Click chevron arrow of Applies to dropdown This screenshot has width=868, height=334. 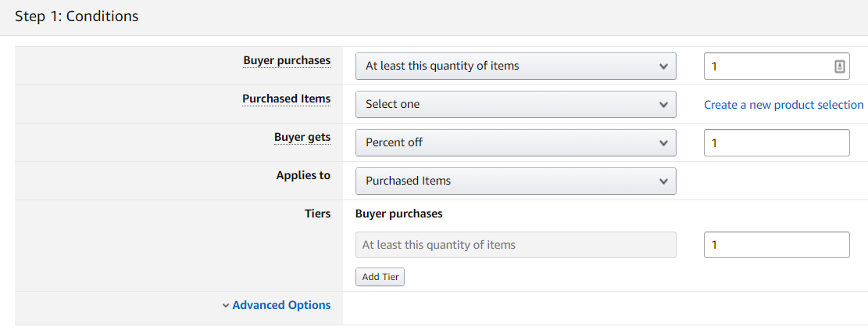[x=664, y=181]
